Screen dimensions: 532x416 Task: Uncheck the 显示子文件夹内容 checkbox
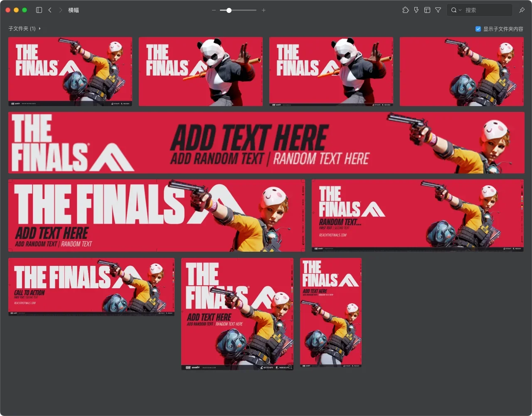click(478, 29)
